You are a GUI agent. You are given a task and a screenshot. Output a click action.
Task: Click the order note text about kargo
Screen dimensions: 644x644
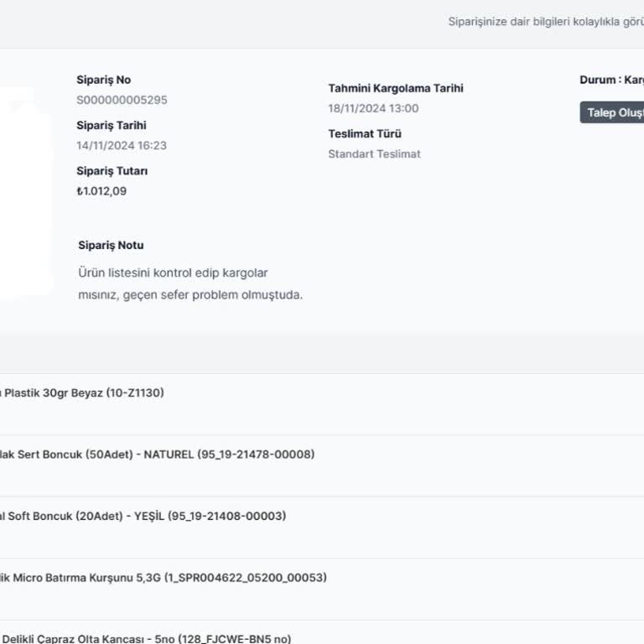pos(190,283)
